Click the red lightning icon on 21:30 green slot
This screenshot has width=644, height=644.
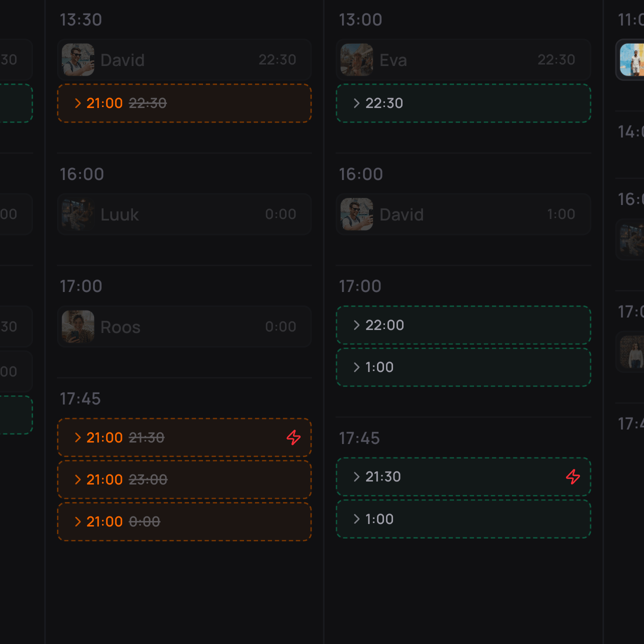click(572, 476)
